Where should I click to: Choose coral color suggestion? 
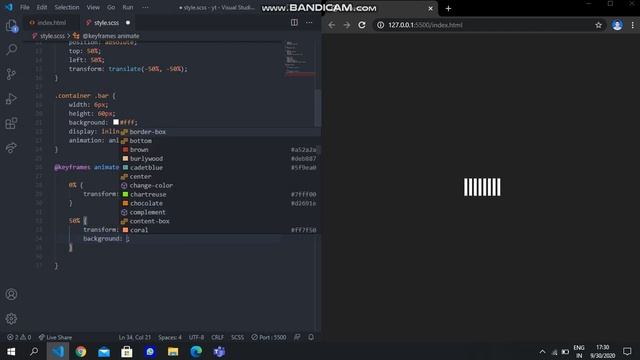coord(219,230)
